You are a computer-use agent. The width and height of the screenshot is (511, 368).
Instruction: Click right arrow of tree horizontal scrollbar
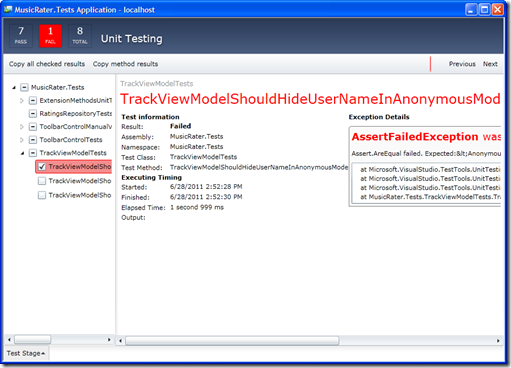coord(109,340)
